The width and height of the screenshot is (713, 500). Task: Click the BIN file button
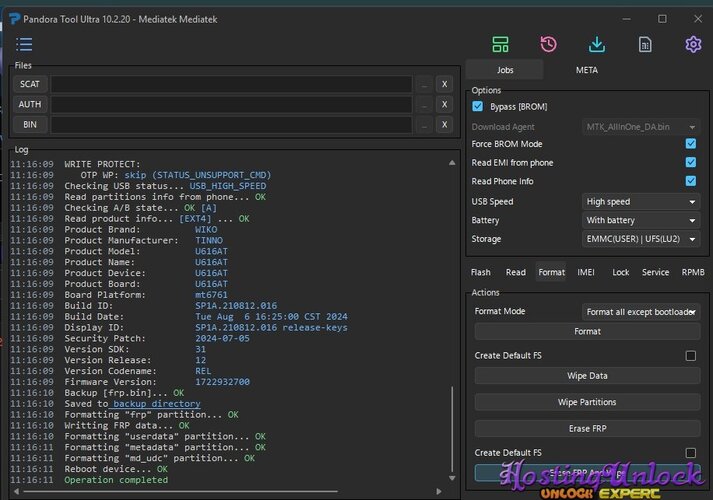click(30, 124)
